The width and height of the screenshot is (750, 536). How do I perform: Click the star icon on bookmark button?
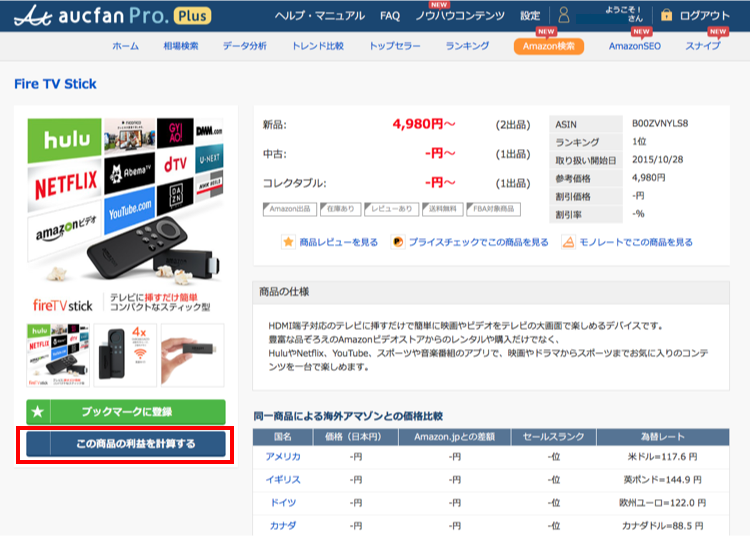38,411
